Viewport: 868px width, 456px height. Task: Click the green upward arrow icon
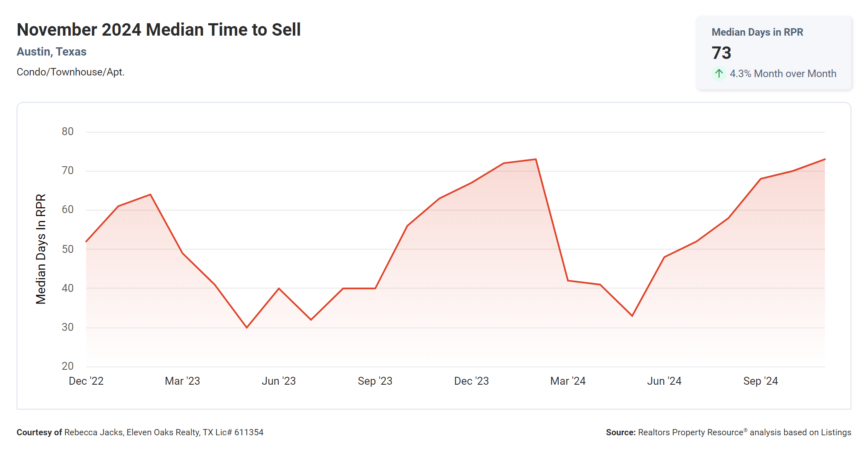(x=719, y=73)
